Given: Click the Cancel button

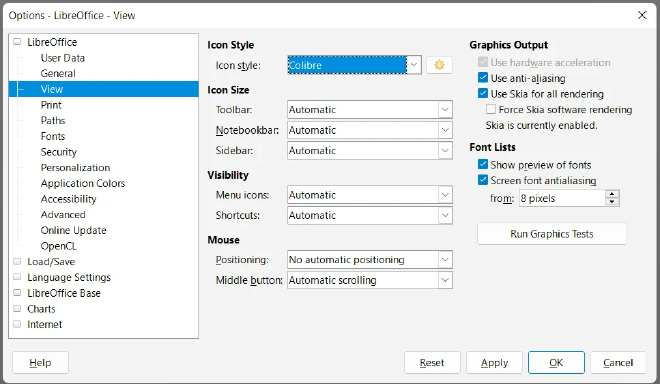Looking at the screenshot, I should [618, 363].
